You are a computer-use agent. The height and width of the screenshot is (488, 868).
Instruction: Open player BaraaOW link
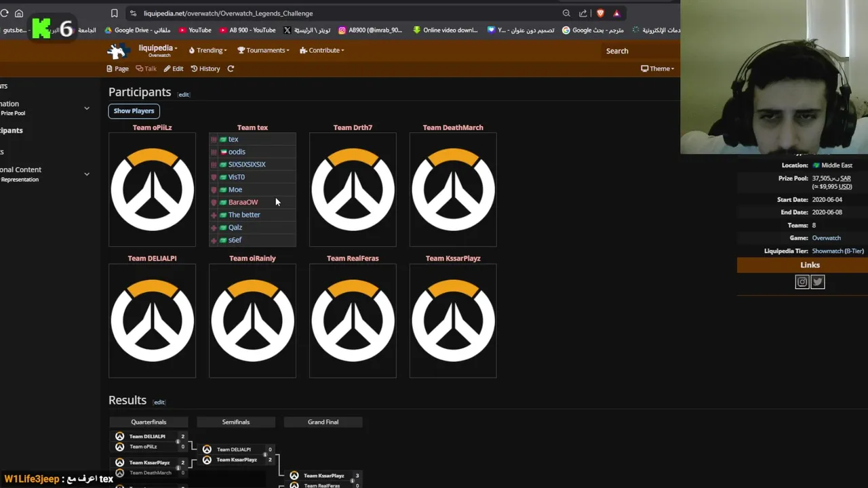tap(243, 202)
